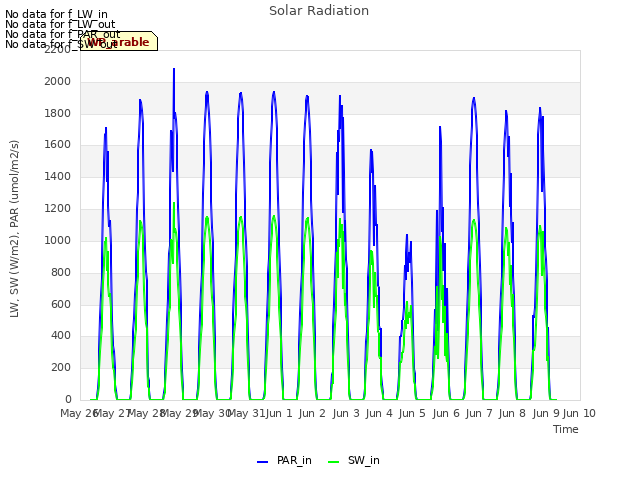
Task: Click the Jun 6 x-axis label
Action: (446, 413)
